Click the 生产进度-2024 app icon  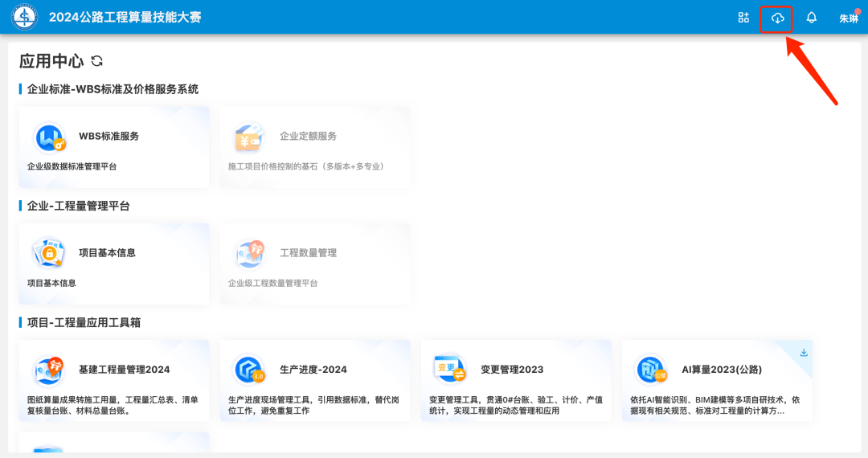tap(249, 370)
